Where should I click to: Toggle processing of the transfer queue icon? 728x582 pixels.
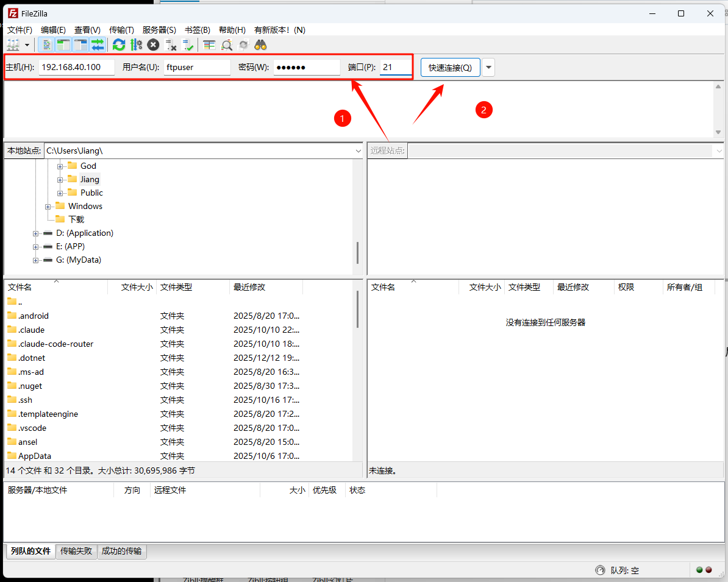[136, 44]
